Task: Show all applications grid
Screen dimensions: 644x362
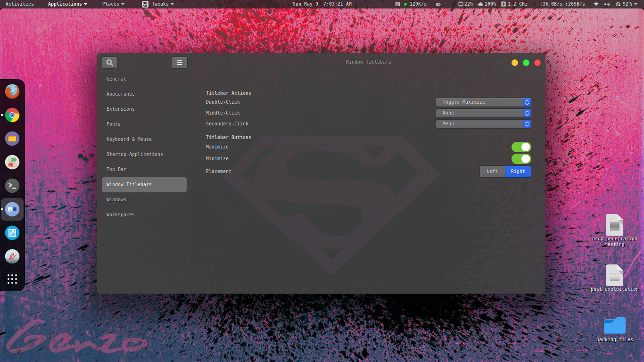Action: (x=12, y=279)
